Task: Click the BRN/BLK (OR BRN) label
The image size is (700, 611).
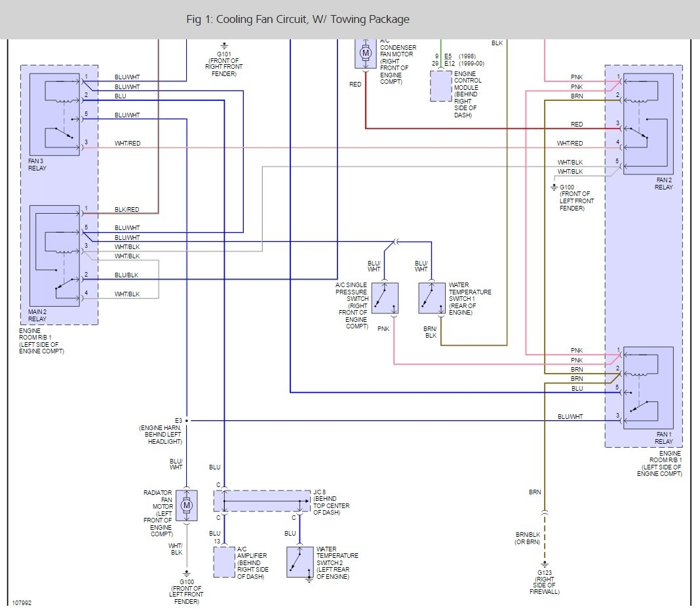Action: [528, 538]
